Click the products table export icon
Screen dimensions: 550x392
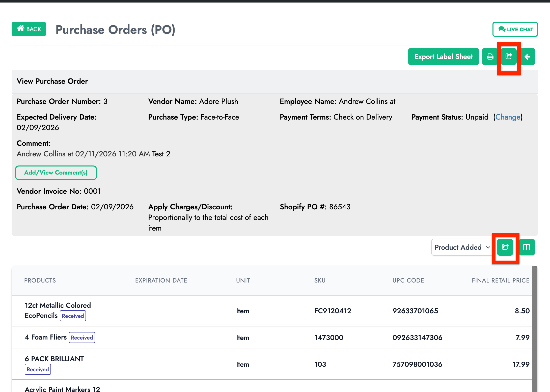coord(505,247)
